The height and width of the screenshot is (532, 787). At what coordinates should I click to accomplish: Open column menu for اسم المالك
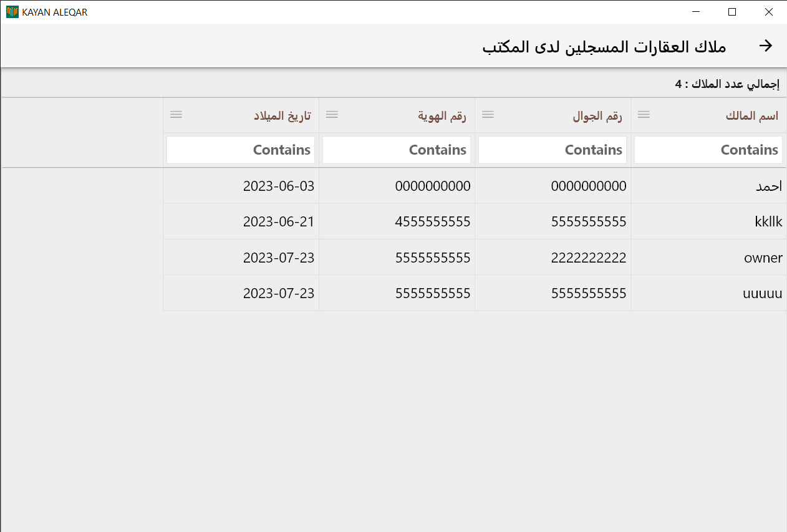click(x=644, y=114)
